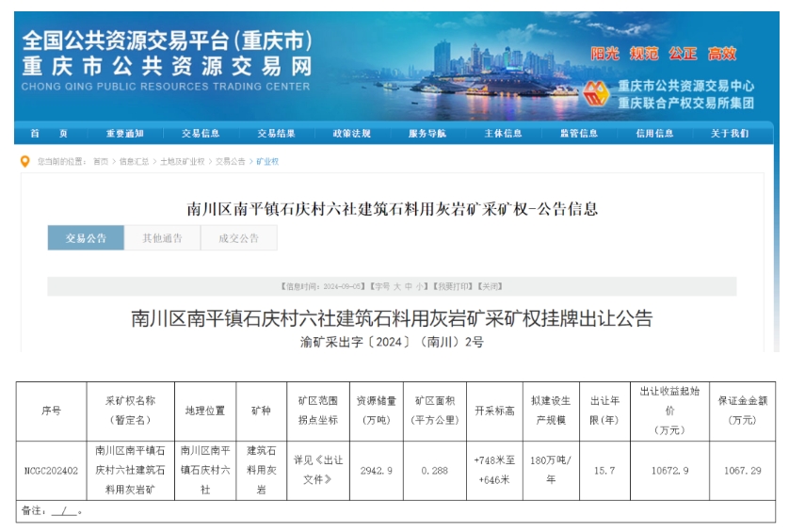The height and width of the screenshot is (532, 789).
Task: Switch to the 其他通告 tab
Action: coord(162,238)
